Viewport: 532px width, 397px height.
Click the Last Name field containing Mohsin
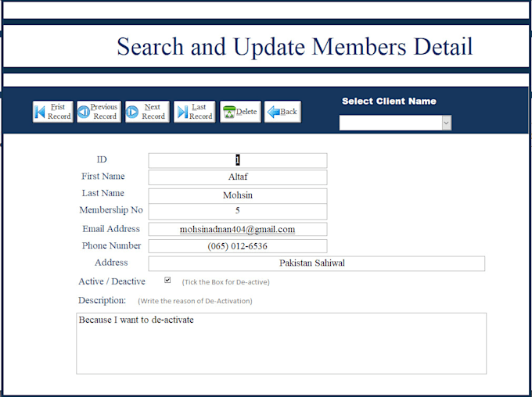[x=238, y=195]
